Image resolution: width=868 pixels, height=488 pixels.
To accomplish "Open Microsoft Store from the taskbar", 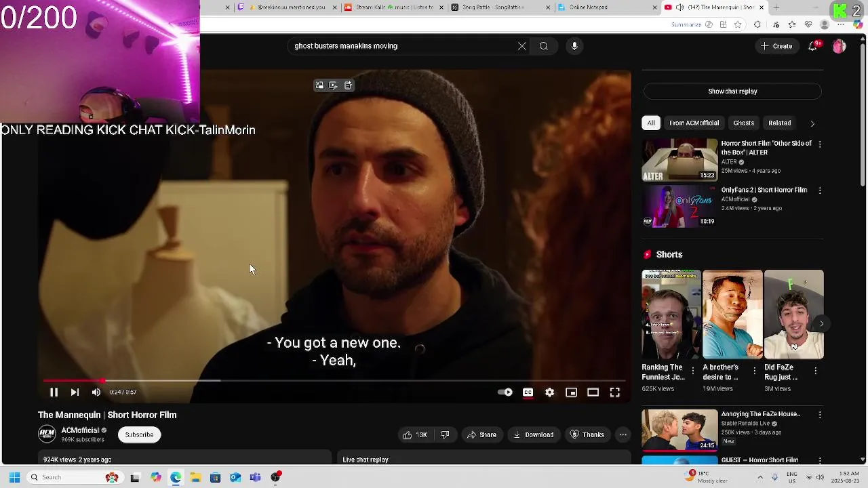I will click(x=215, y=477).
